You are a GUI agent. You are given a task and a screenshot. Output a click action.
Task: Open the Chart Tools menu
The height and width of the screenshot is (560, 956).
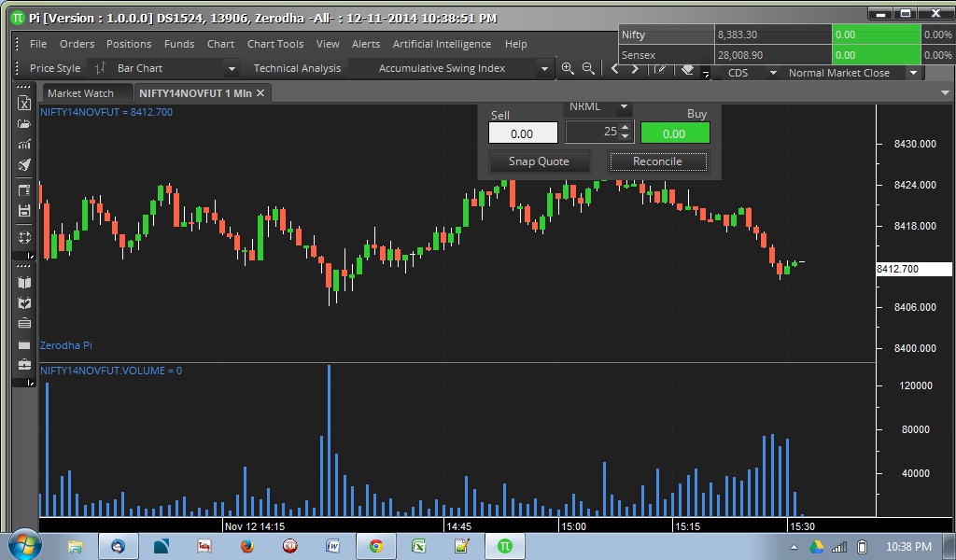[275, 44]
